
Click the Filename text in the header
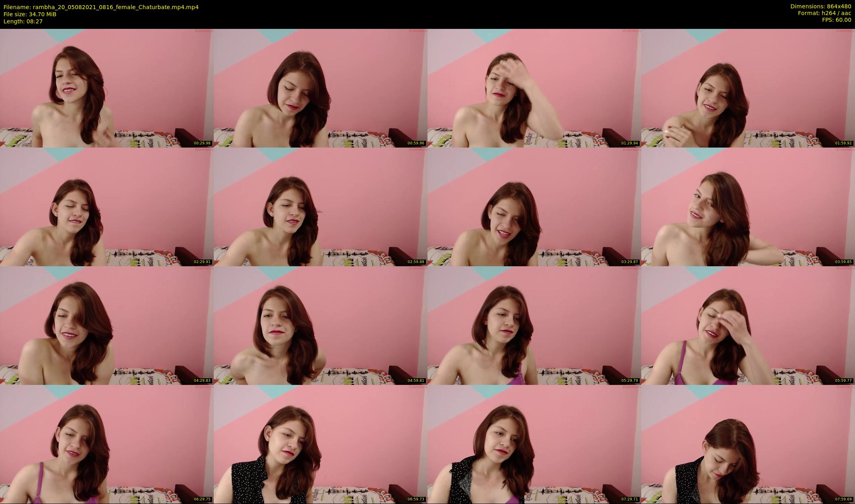(x=101, y=7)
